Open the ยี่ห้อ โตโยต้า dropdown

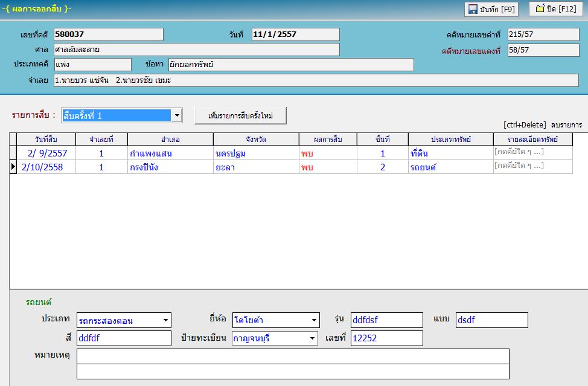[x=314, y=320]
